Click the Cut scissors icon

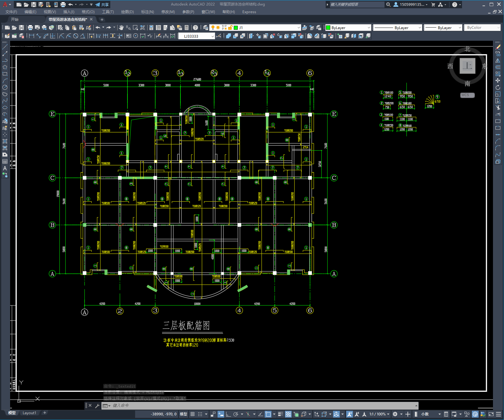60,28
